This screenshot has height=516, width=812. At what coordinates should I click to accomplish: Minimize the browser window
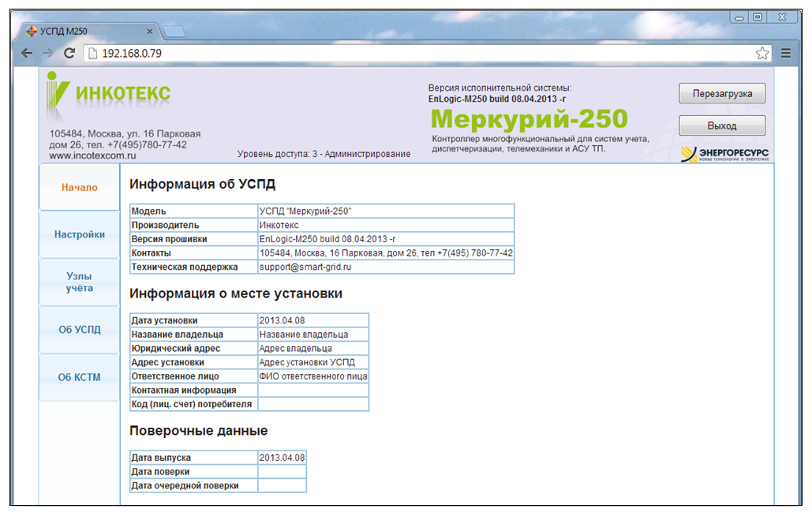coord(739,17)
